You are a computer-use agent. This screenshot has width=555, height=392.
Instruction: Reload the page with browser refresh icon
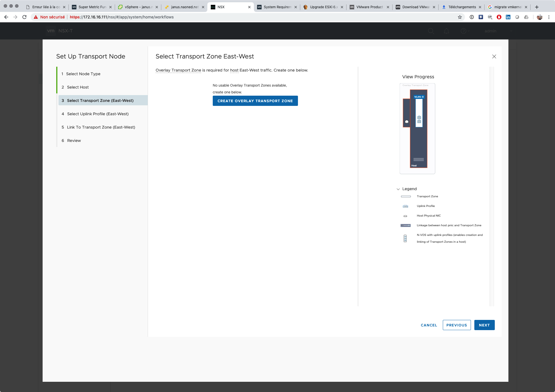pyautogui.click(x=24, y=17)
